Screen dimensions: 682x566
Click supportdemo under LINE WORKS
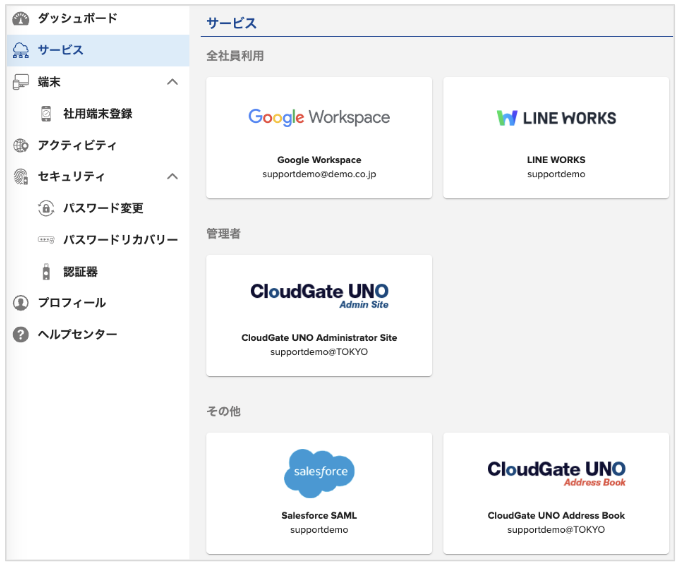(556, 174)
